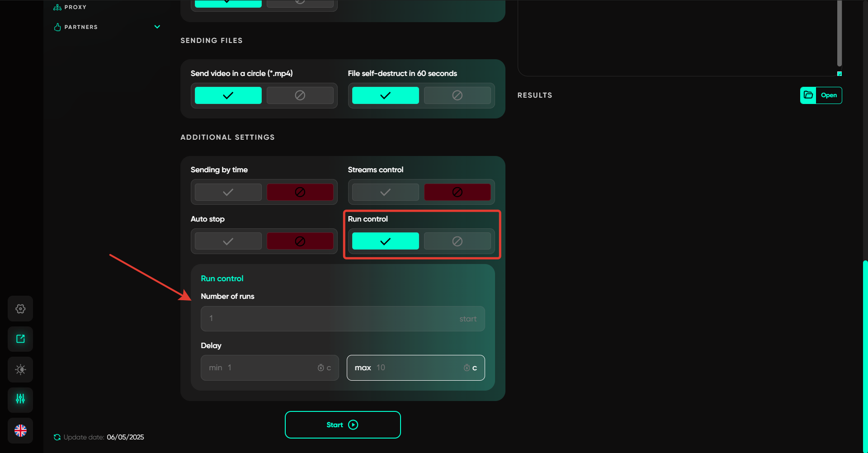Click the timer icon in min delay field
This screenshot has width=868, height=453.
(x=321, y=368)
